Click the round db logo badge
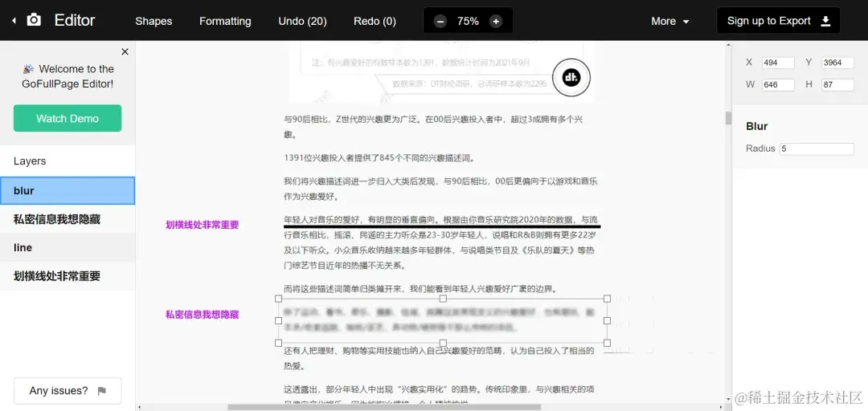This screenshot has width=868, height=411. pos(571,77)
